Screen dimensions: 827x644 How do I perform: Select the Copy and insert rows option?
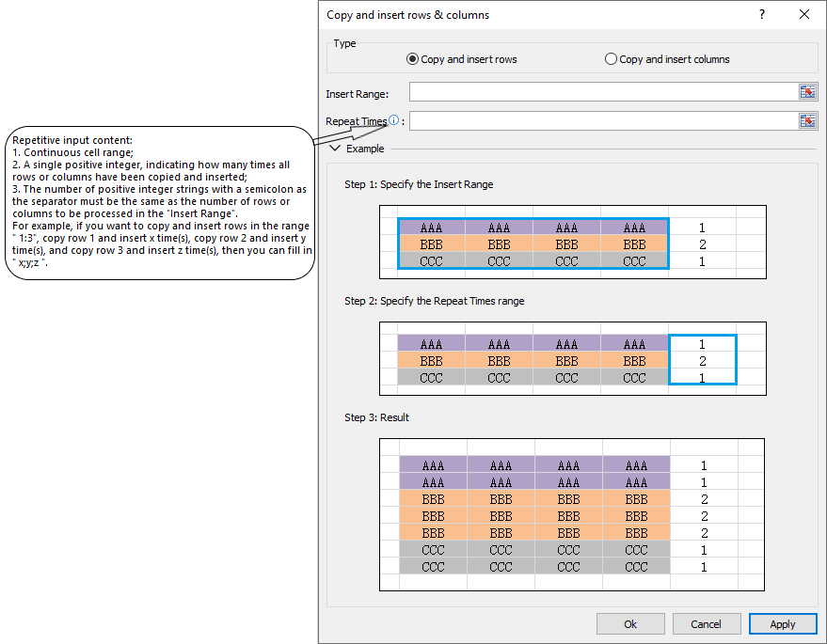(x=412, y=58)
